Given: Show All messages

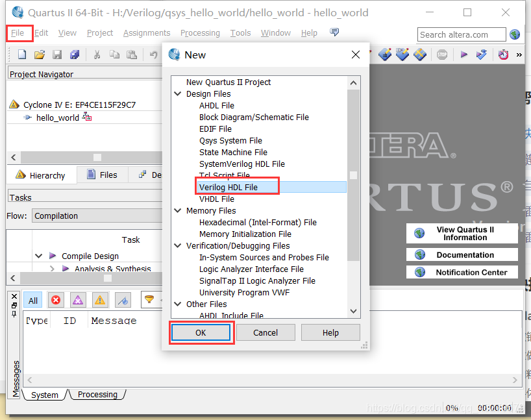Looking at the screenshot, I should click(x=33, y=301).
